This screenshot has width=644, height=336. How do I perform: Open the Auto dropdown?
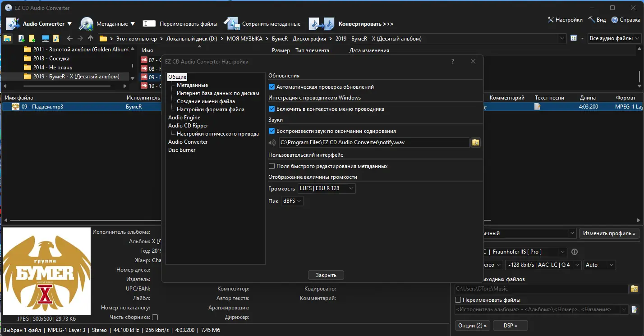point(600,265)
